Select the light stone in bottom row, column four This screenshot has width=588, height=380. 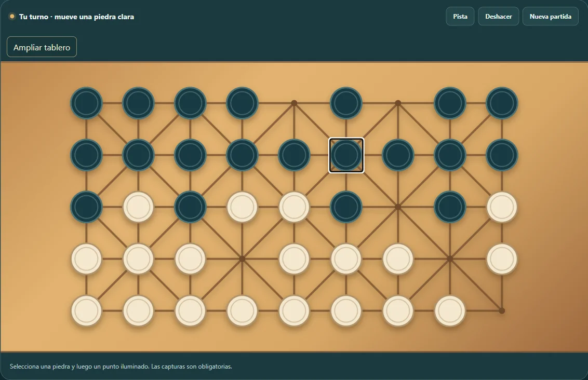pos(242,310)
